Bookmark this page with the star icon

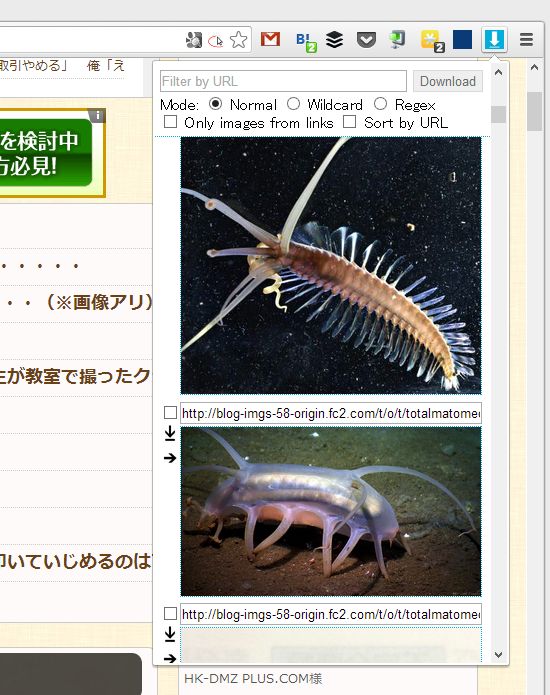point(238,40)
